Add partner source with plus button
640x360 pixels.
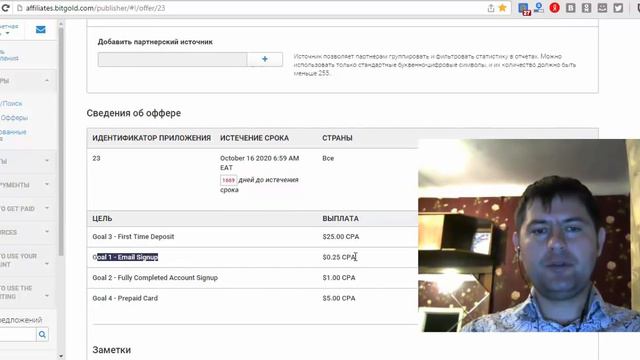(x=265, y=60)
